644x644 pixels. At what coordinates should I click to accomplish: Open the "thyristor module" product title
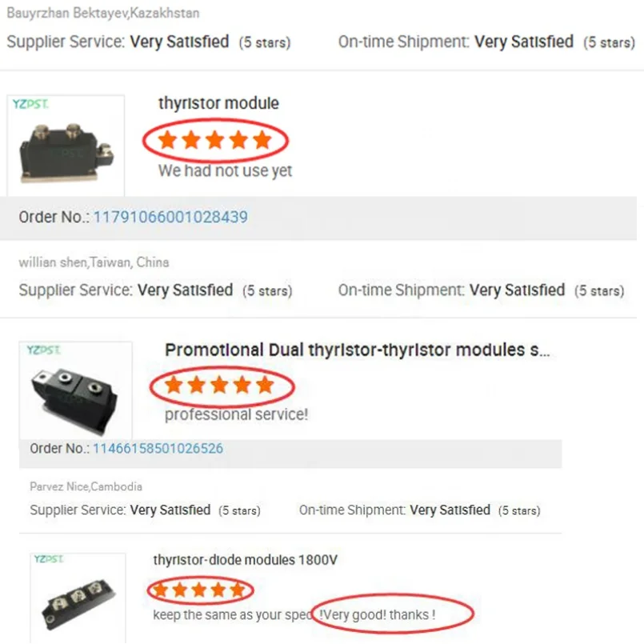tap(218, 103)
